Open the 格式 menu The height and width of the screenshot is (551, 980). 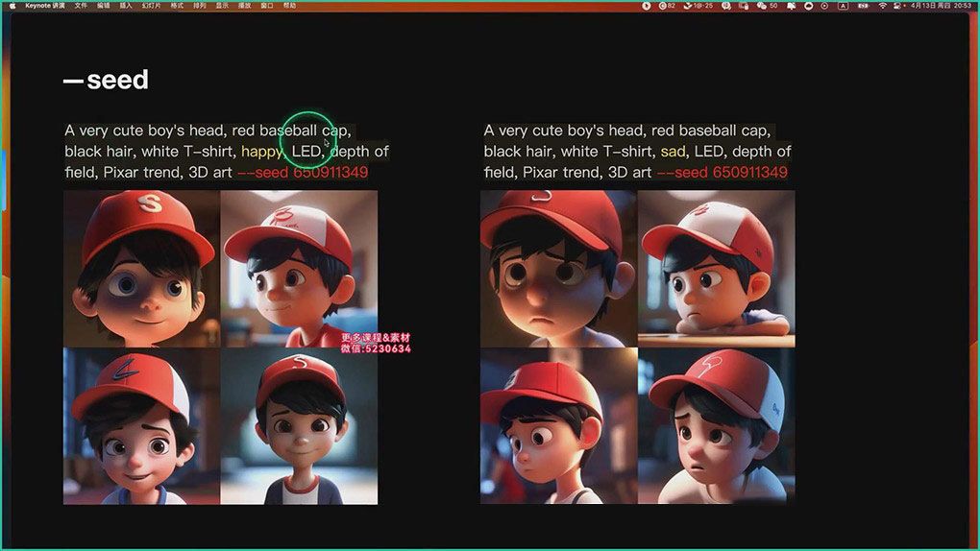tap(177, 5)
